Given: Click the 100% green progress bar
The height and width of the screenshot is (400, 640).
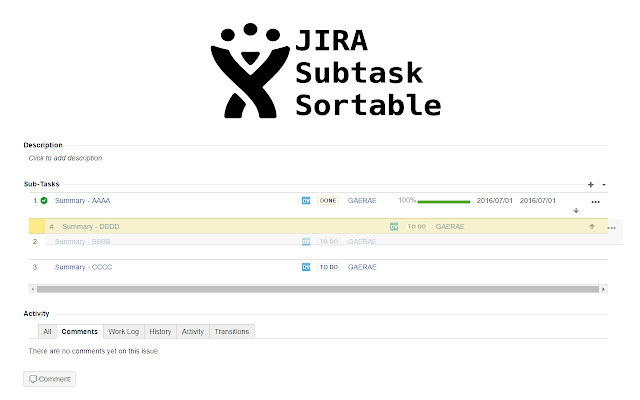Looking at the screenshot, I should click(444, 202).
